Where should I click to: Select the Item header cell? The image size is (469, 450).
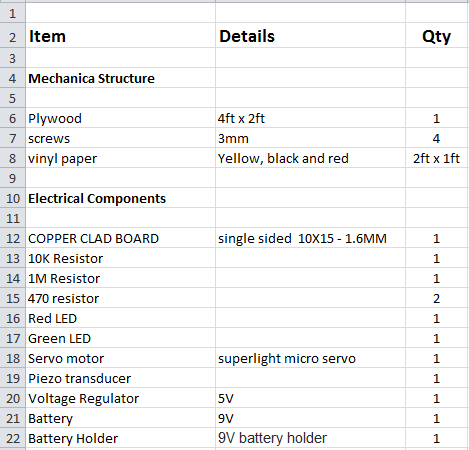point(120,35)
